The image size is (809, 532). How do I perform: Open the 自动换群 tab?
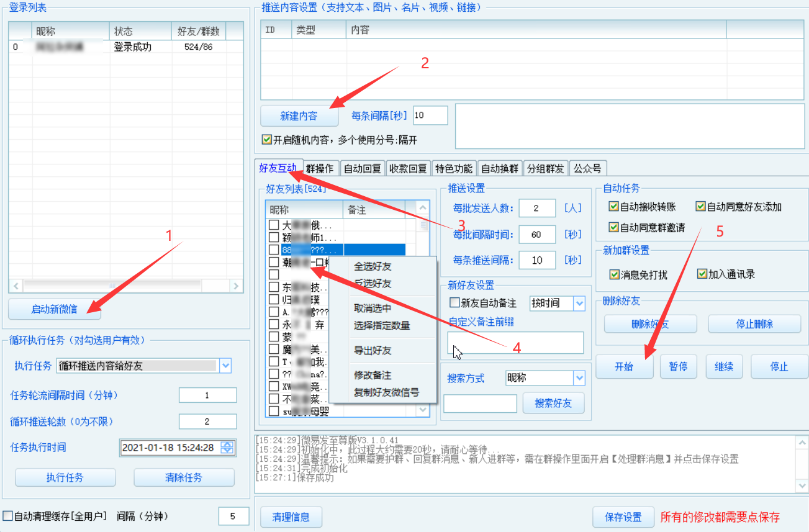click(x=500, y=168)
